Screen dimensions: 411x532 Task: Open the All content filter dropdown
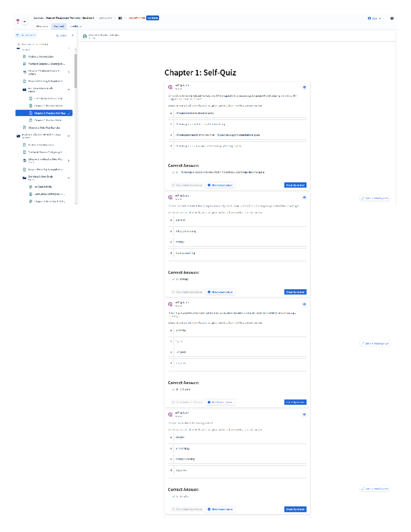pyautogui.click(x=26, y=35)
